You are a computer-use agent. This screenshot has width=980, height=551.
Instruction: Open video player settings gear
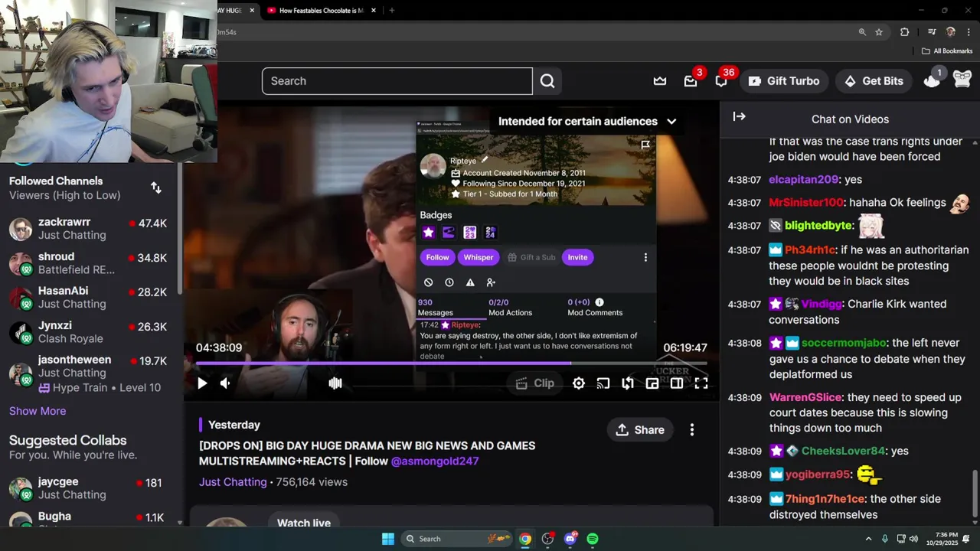(579, 383)
